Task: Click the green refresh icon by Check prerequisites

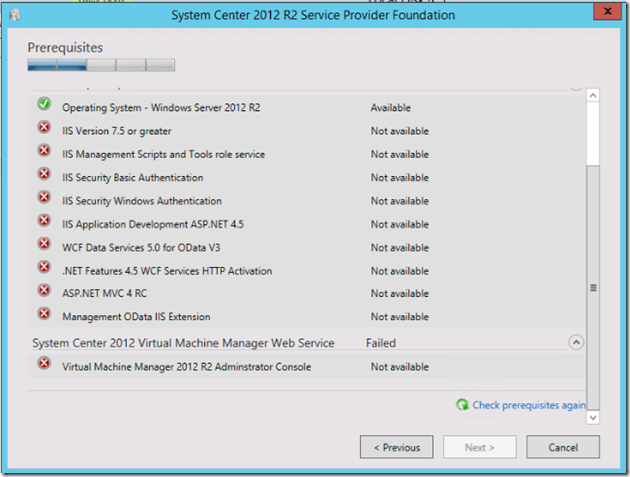Action: [462, 405]
